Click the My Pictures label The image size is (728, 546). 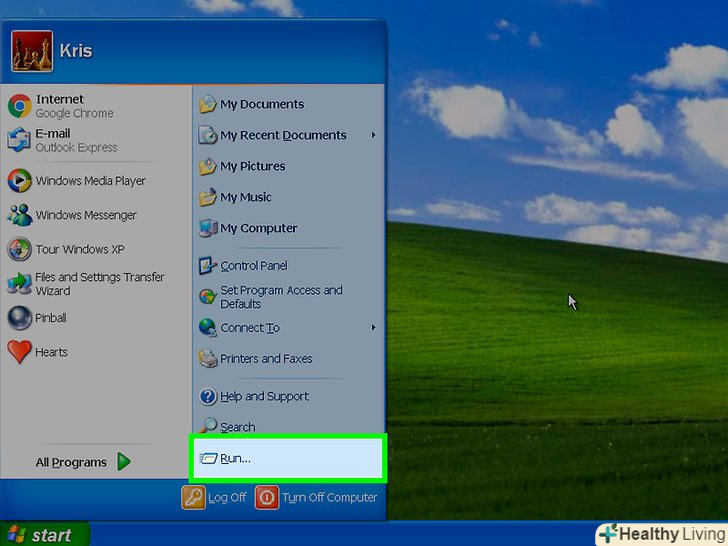tap(253, 166)
